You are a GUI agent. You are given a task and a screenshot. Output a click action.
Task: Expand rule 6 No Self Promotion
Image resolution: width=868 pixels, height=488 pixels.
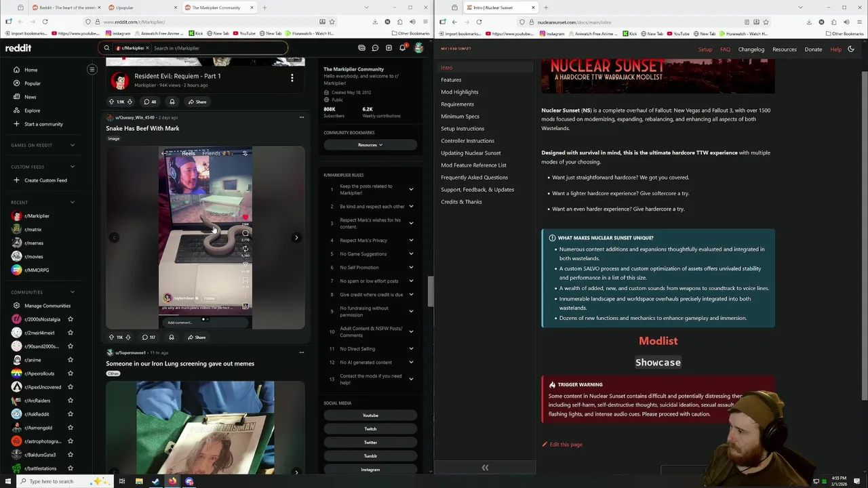point(411,267)
